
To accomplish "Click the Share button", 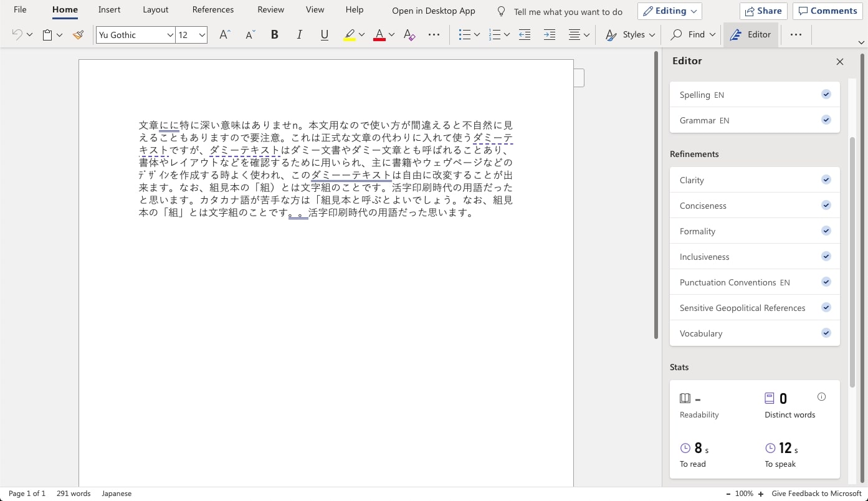I will [763, 11].
